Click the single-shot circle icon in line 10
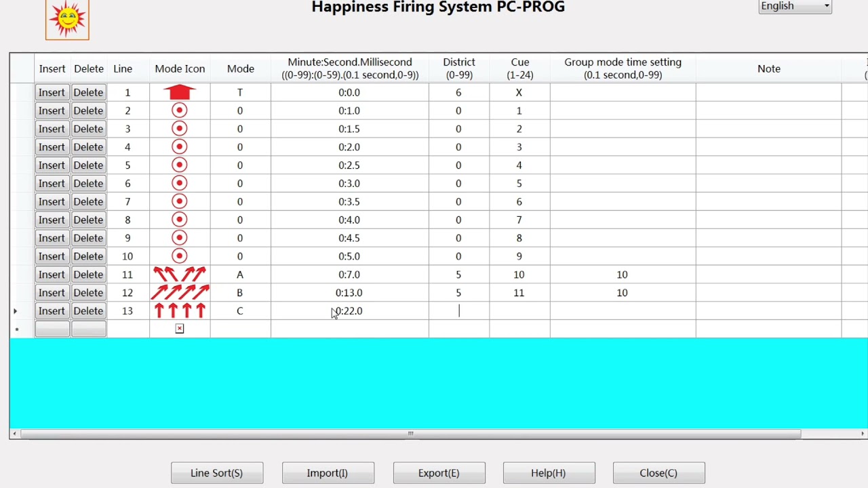Viewport: 868px width, 488px height. [180, 256]
